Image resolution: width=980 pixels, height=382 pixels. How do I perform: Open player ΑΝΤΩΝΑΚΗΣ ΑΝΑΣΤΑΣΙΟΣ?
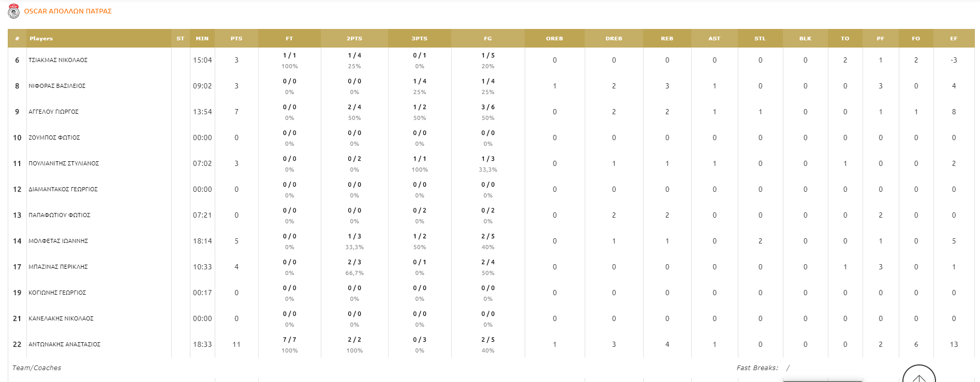click(x=64, y=345)
